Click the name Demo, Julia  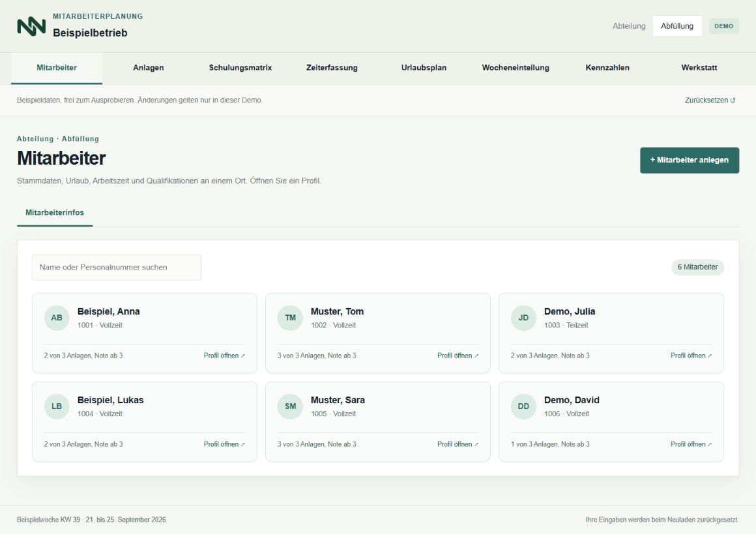570,312
